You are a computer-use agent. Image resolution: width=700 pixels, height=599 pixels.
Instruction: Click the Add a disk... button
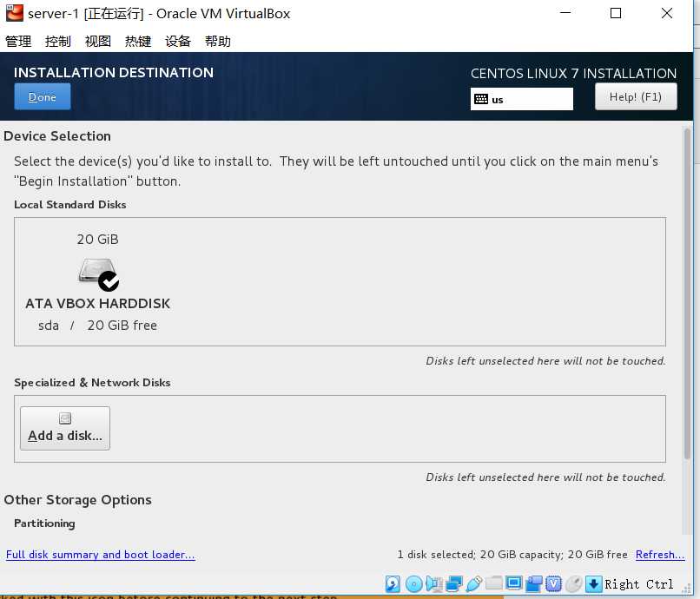65,428
